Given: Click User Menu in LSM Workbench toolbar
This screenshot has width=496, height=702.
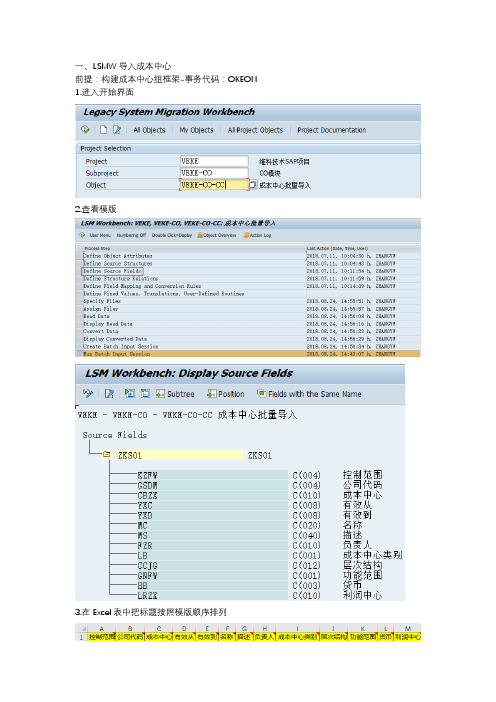Looking at the screenshot, I should click(x=100, y=235).
